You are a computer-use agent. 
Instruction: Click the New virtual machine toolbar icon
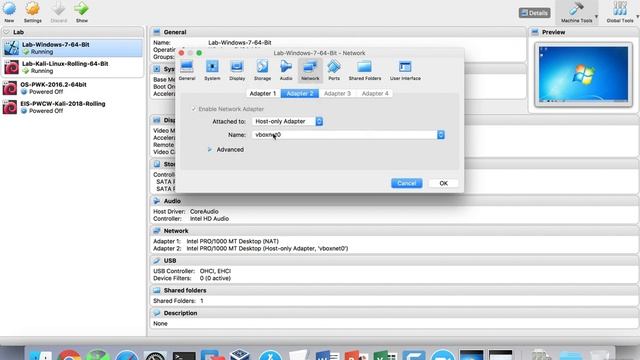click(9, 8)
